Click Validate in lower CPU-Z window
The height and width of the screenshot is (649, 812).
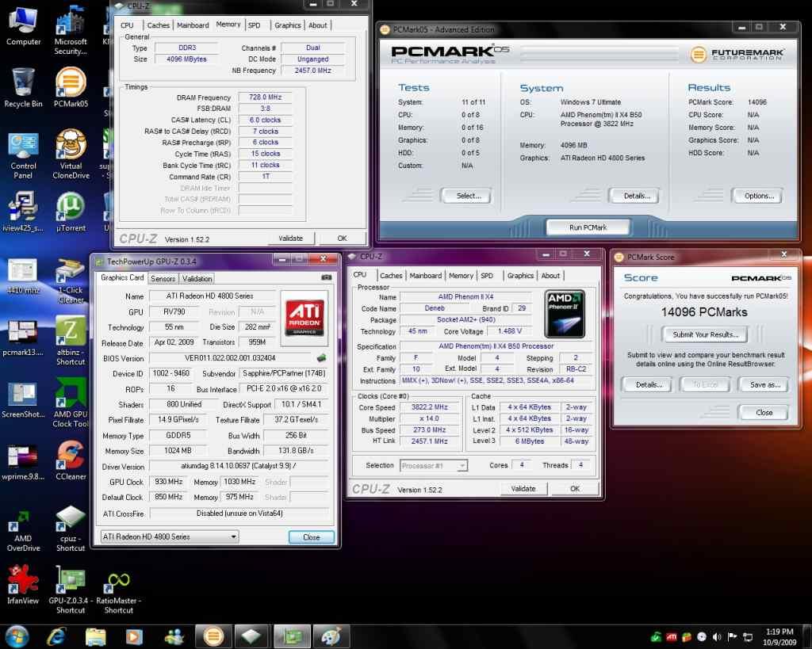(x=523, y=489)
